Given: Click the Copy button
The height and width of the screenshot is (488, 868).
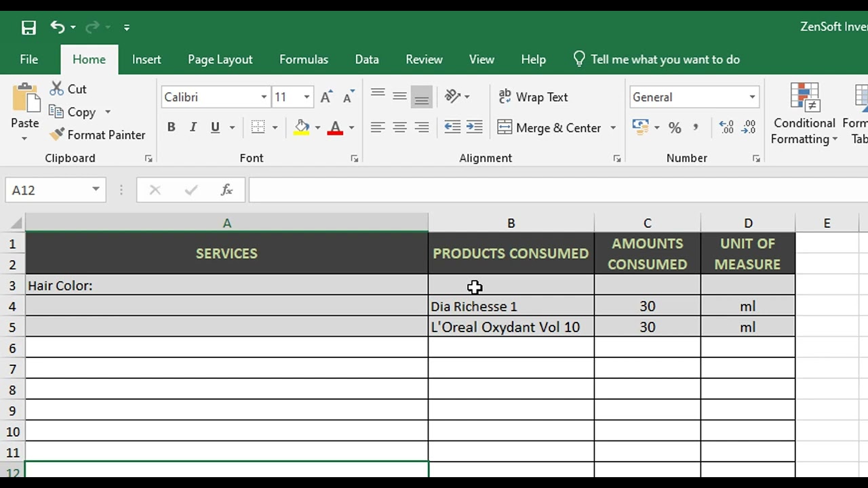Looking at the screenshot, I should coord(73,112).
